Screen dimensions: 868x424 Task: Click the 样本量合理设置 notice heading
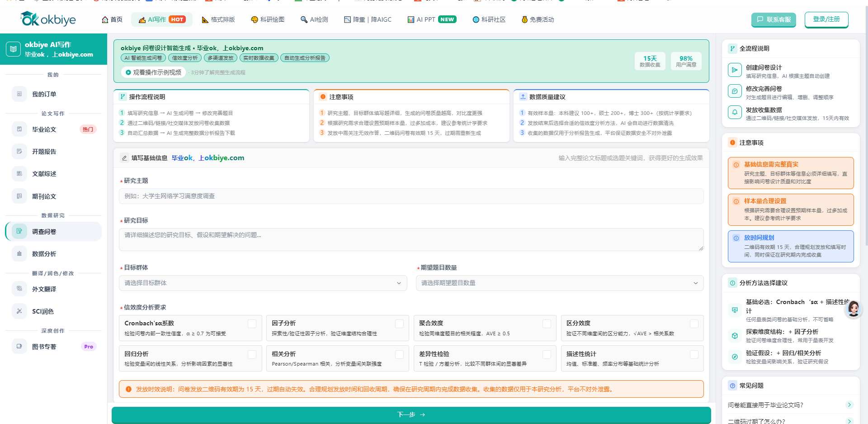click(x=765, y=201)
